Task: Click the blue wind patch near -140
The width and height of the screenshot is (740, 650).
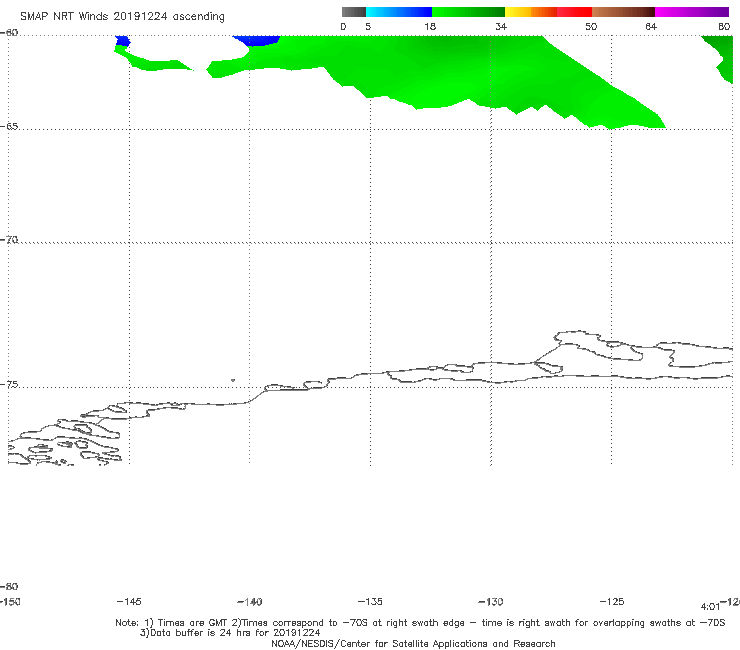Action: pyautogui.click(x=257, y=40)
